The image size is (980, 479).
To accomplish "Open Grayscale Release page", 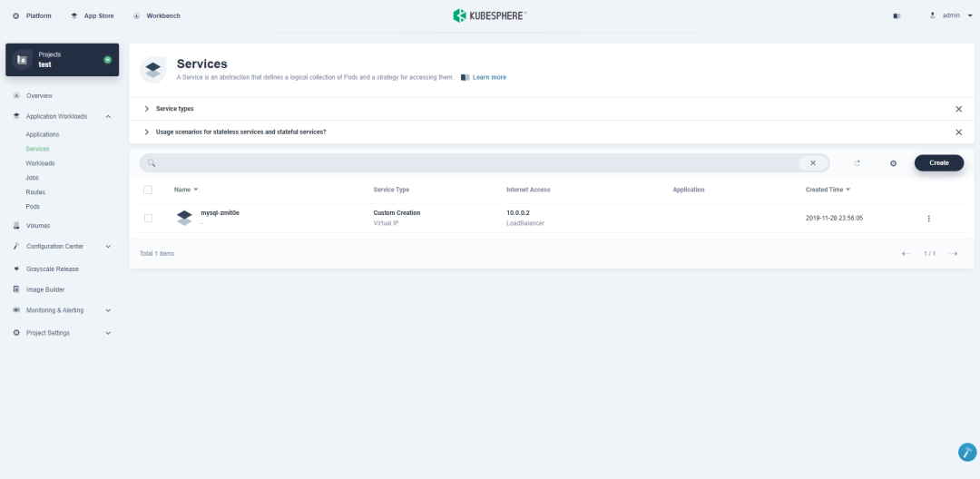I will 53,269.
